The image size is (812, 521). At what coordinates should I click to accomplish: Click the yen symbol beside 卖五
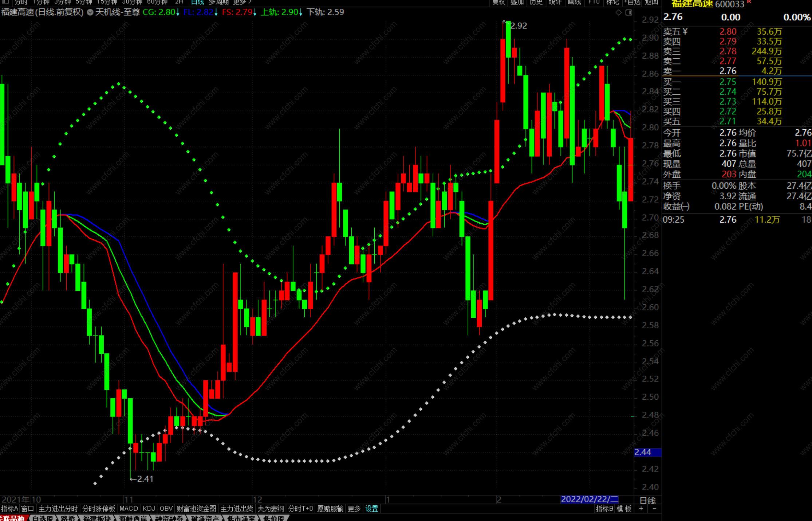pyautogui.click(x=685, y=32)
